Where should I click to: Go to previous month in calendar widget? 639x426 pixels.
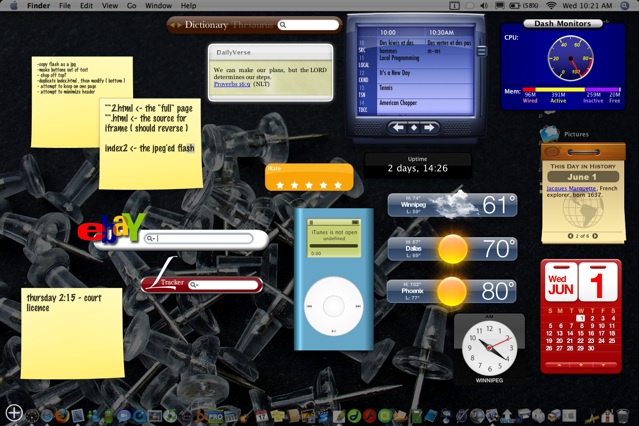[x=559, y=365]
